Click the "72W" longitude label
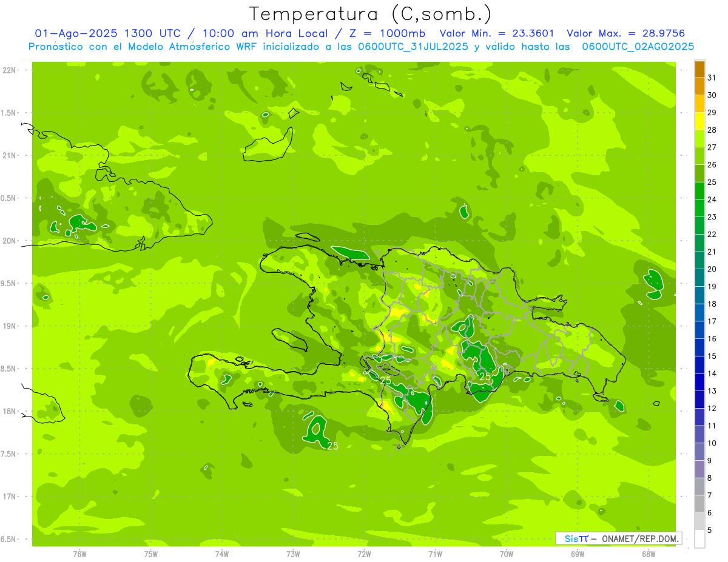Screen dimensions: 728x562 pos(365,554)
